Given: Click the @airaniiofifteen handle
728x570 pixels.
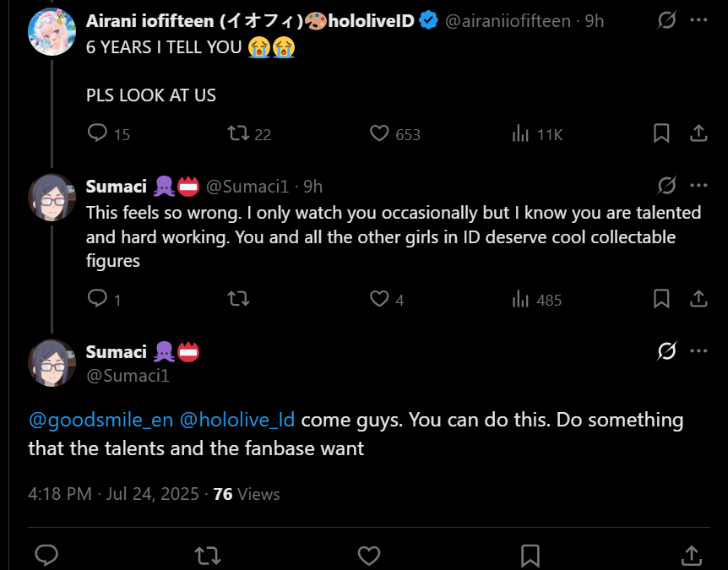Looking at the screenshot, I should click(507, 21).
